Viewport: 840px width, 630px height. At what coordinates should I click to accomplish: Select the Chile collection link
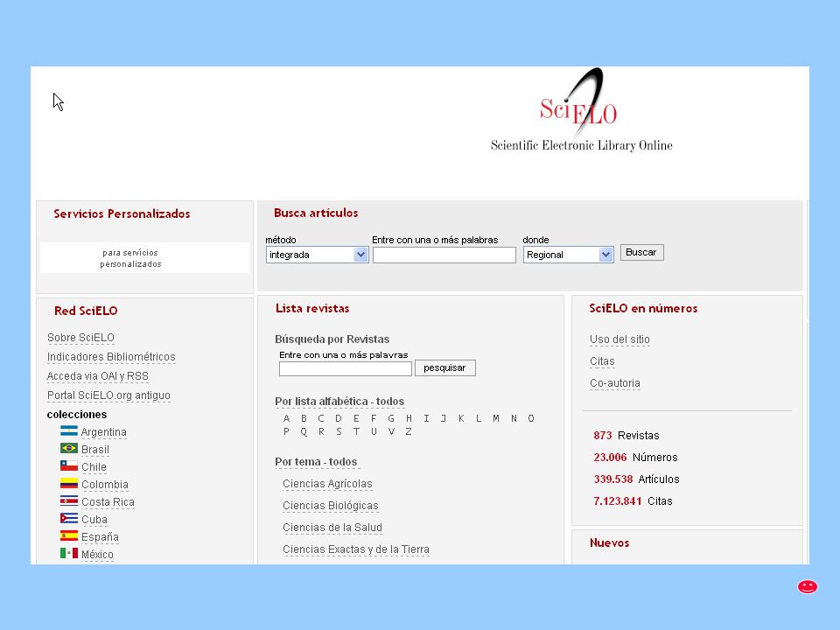pyautogui.click(x=94, y=467)
